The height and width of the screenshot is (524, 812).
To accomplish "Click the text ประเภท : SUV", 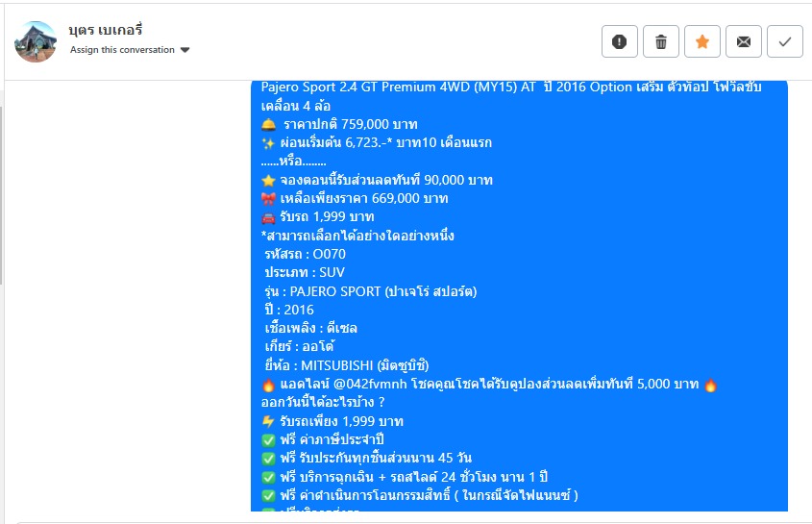I will [305, 273].
